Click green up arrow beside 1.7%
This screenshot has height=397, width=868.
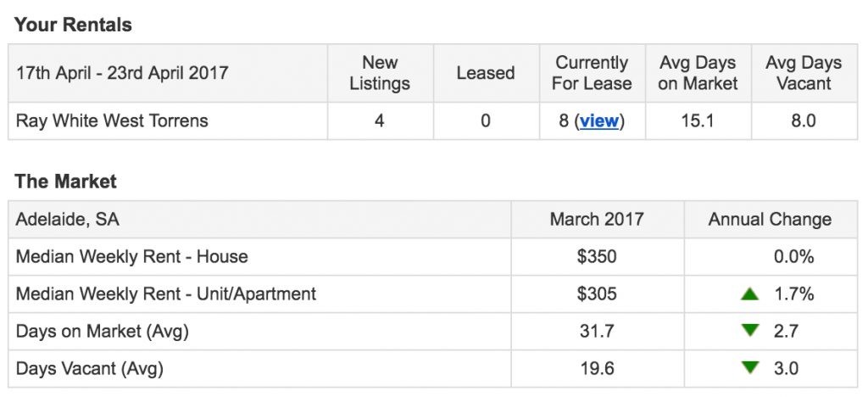pos(749,294)
